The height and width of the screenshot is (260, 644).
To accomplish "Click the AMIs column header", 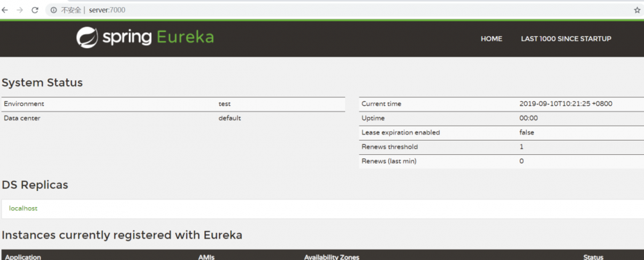I will [x=206, y=257].
